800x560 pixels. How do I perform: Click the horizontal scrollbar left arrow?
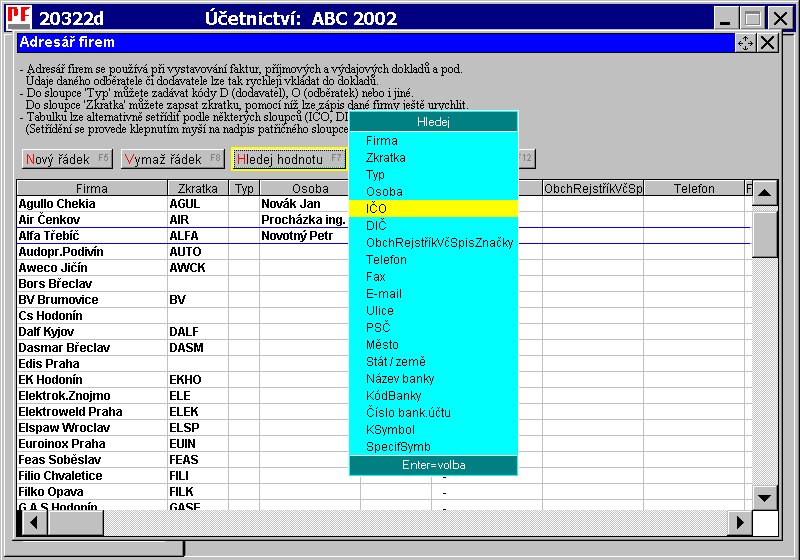point(34,522)
